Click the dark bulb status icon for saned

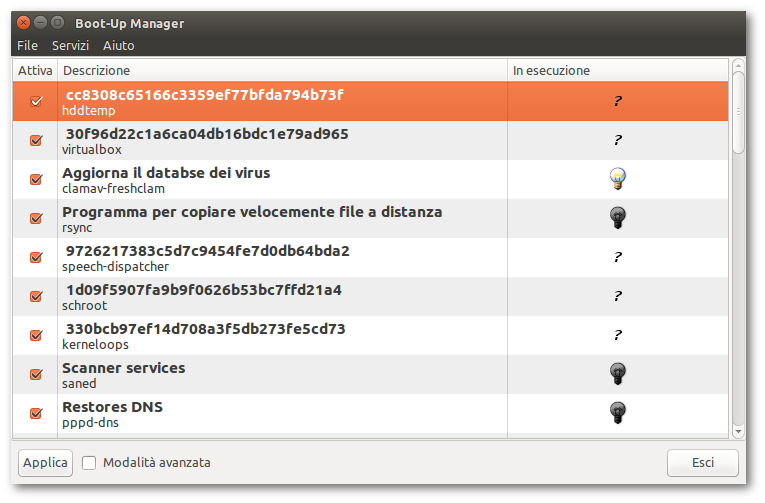coord(618,374)
